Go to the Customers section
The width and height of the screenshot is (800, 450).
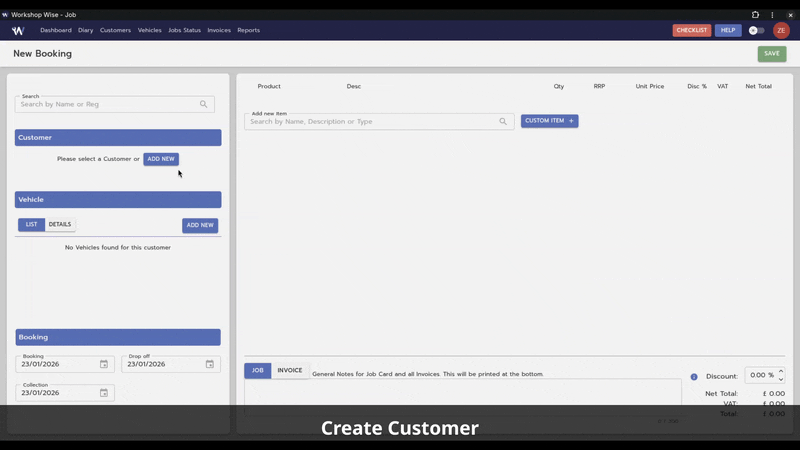115,30
